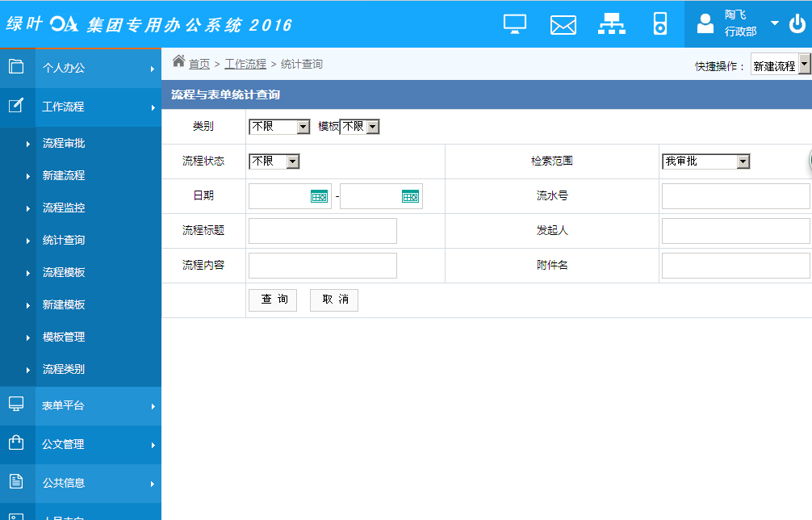812x520 pixels.
Task: Click the 查询 button
Action: click(273, 300)
